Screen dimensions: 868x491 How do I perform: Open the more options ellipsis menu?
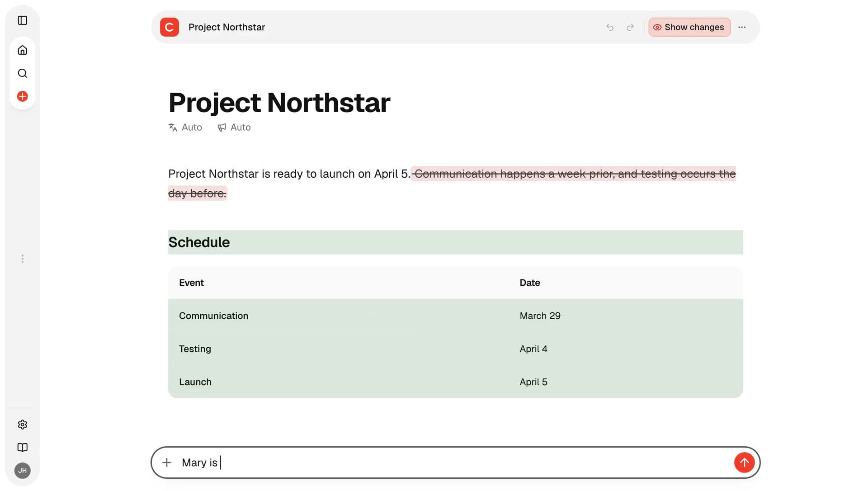click(742, 27)
